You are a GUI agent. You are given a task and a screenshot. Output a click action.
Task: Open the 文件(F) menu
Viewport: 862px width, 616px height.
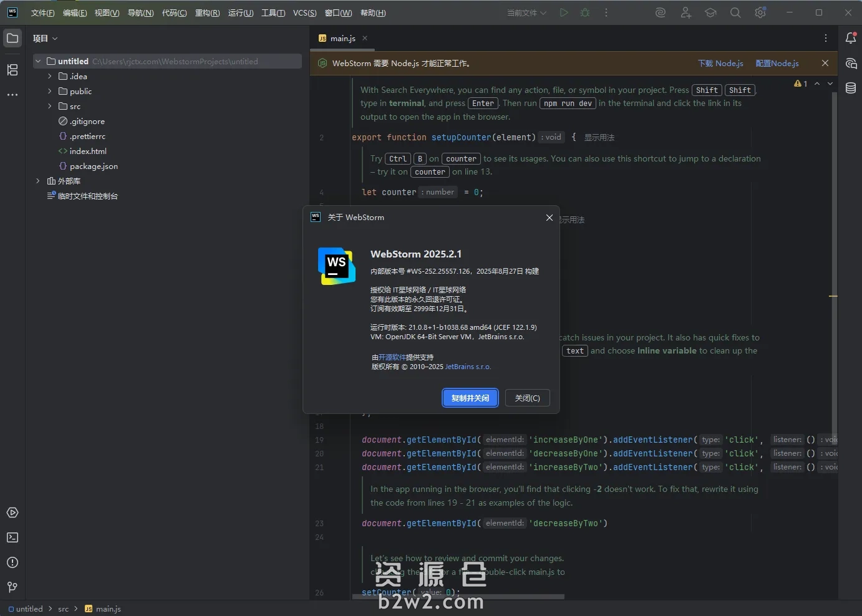(42, 12)
